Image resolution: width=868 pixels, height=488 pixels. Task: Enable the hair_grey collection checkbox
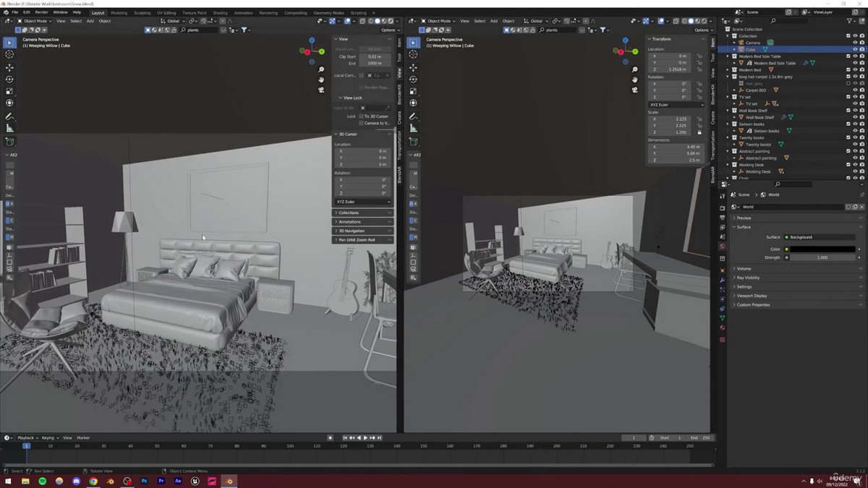click(x=848, y=83)
